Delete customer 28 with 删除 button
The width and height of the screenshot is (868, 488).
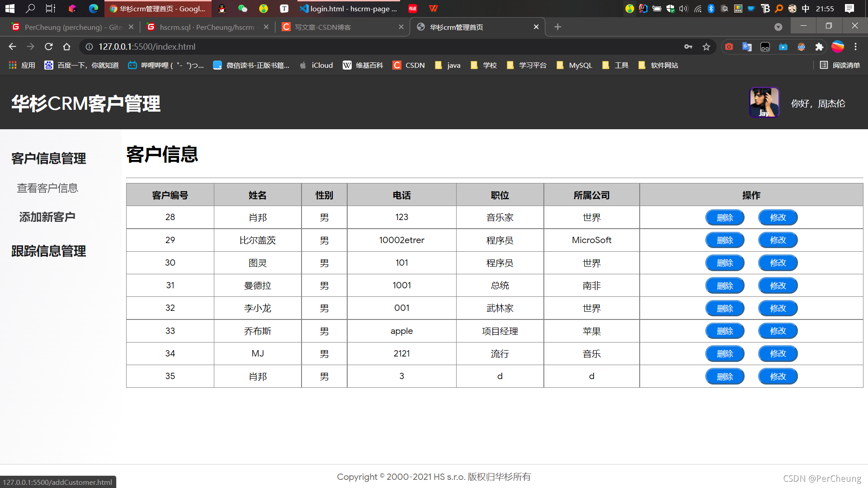(x=725, y=217)
